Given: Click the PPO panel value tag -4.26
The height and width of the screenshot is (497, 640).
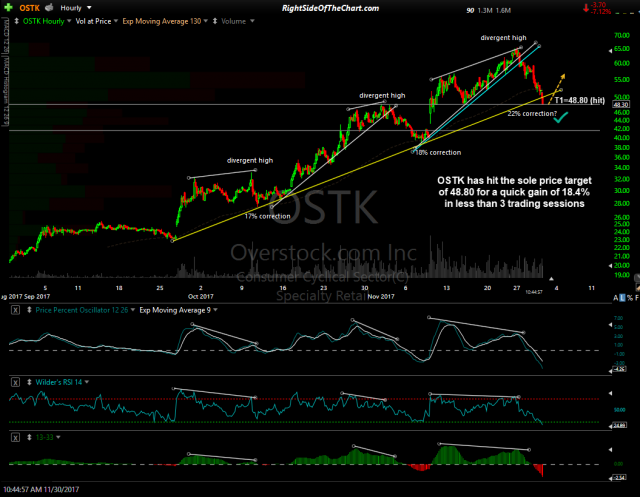Looking at the screenshot, I should tap(619, 369).
